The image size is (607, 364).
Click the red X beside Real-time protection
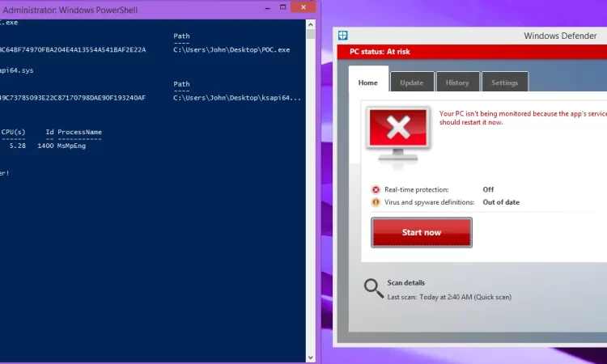(376, 189)
